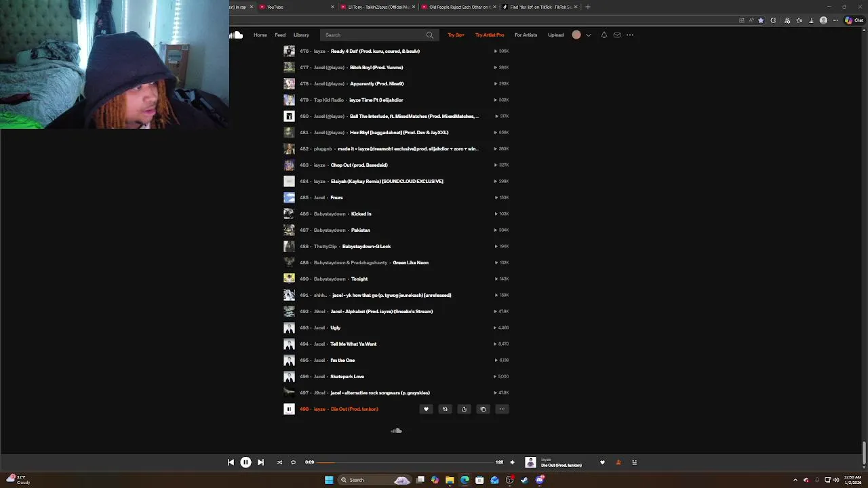The width and height of the screenshot is (868, 488).
Task: Skip to the previous track in player
Action: coord(231,462)
